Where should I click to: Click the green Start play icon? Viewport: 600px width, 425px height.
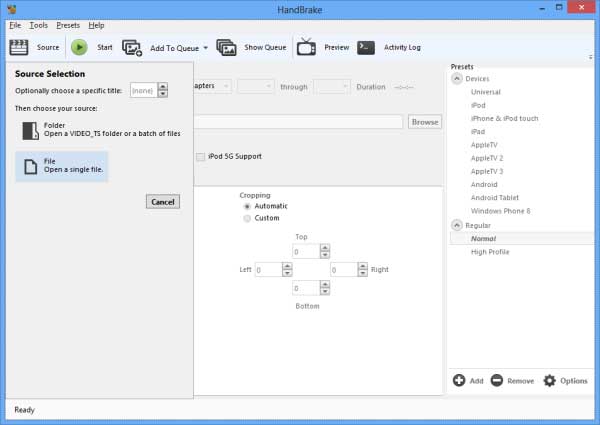pos(79,47)
